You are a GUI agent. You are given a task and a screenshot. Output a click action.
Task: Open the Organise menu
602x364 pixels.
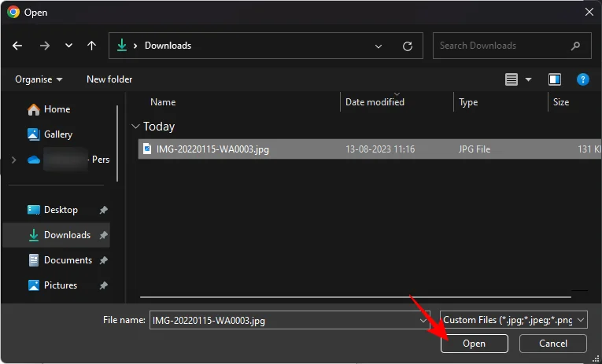click(x=38, y=79)
